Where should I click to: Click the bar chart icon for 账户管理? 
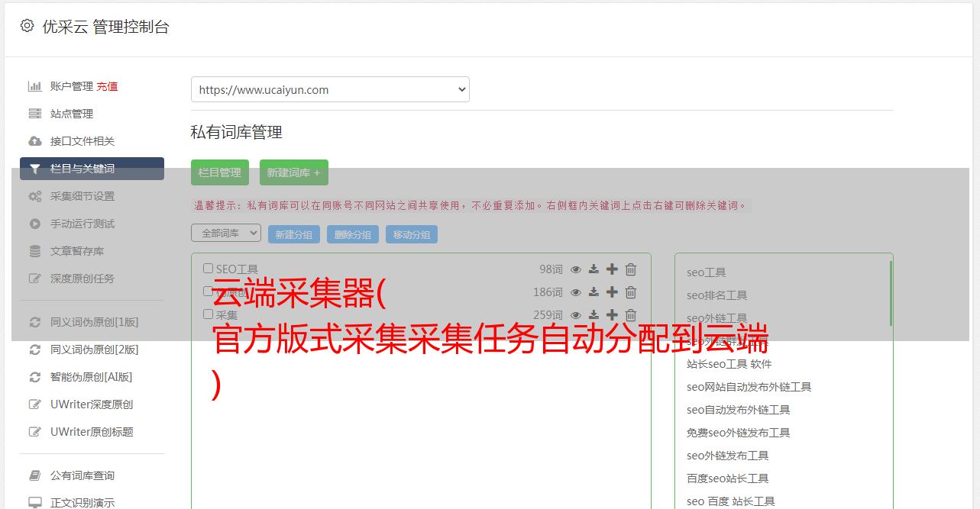pos(35,86)
